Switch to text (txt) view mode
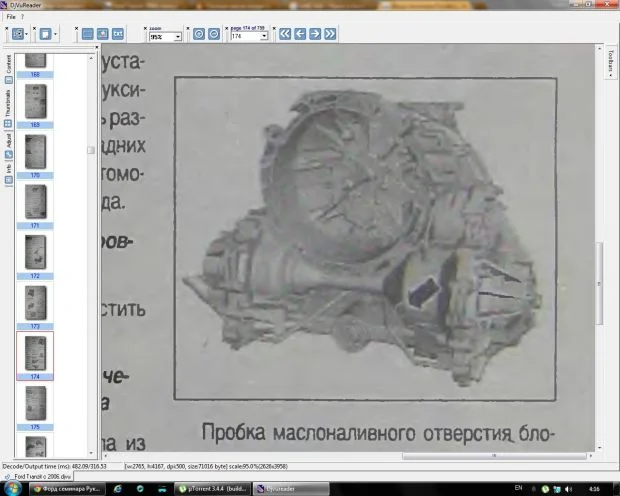 click(x=118, y=34)
